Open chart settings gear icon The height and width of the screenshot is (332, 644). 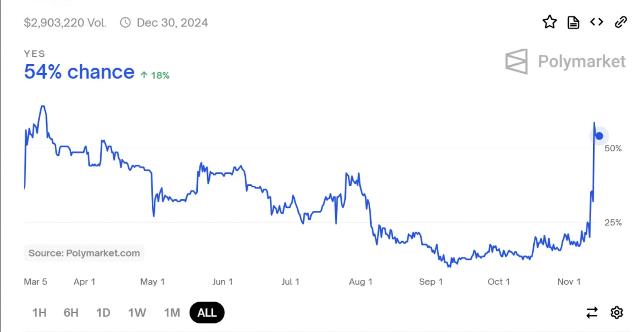617,312
